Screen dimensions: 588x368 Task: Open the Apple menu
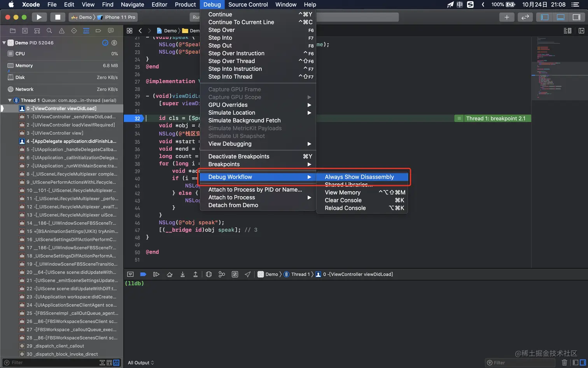click(x=11, y=5)
